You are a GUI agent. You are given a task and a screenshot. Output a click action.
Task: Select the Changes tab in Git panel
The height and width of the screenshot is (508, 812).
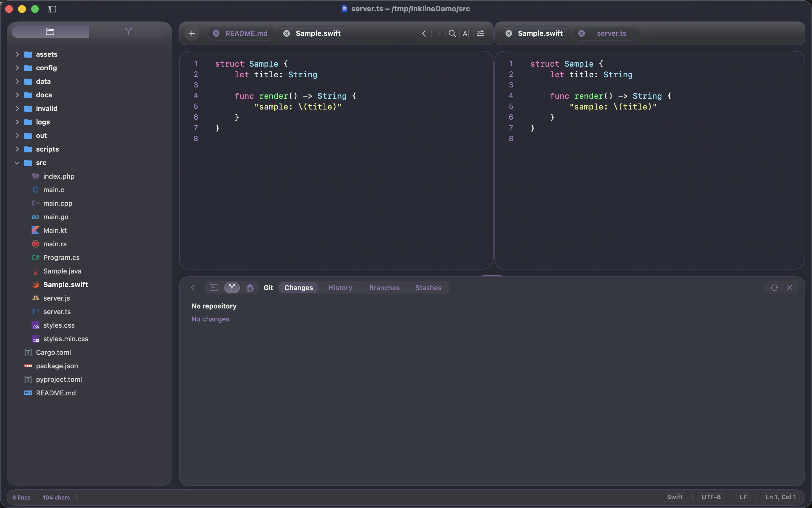[299, 288]
